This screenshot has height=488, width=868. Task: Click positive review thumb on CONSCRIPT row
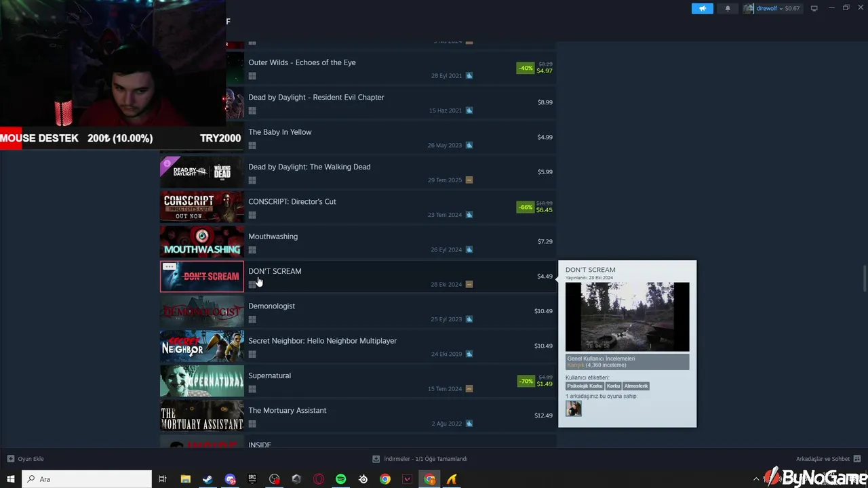(469, 215)
